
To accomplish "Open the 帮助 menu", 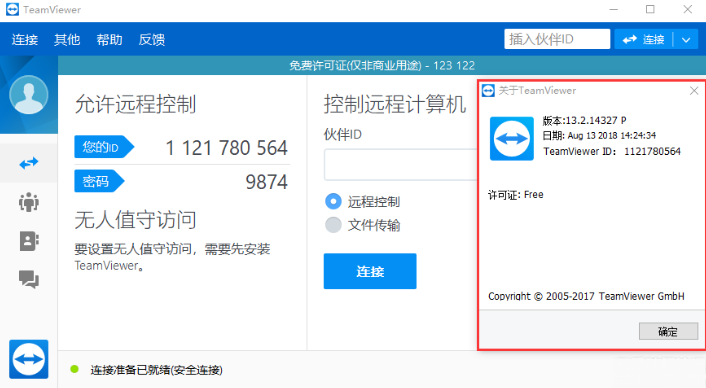I will 109,40.
